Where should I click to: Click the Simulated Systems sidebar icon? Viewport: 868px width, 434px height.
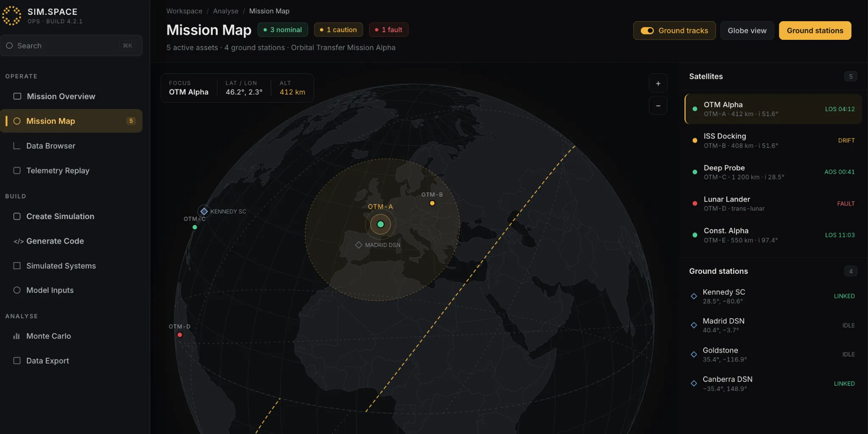[17, 266]
